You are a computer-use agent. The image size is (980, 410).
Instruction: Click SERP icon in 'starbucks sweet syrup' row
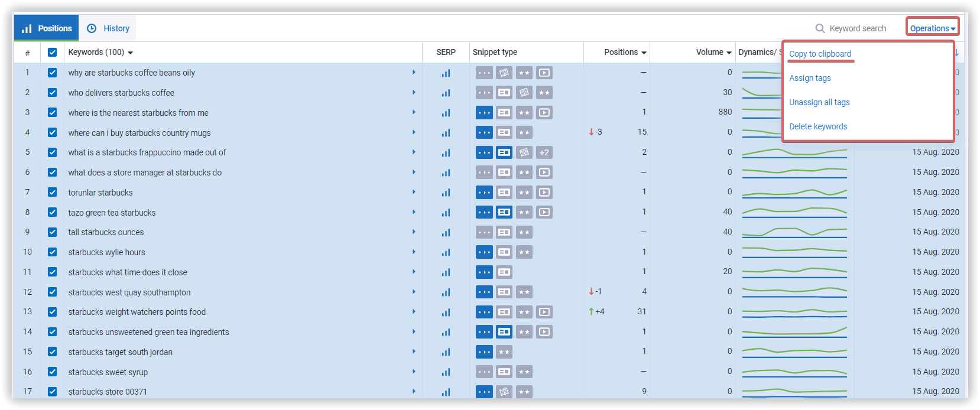click(x=446, y=372)
